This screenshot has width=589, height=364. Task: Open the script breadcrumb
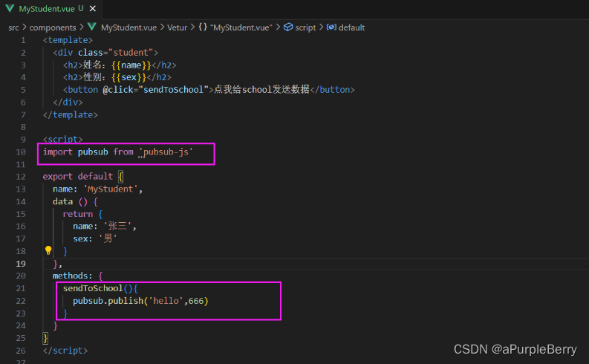point(305,27)
